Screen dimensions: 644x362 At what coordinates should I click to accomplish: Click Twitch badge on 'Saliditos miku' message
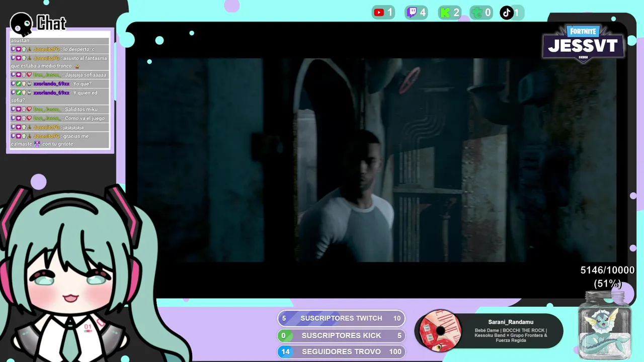[x=14, y=110]
